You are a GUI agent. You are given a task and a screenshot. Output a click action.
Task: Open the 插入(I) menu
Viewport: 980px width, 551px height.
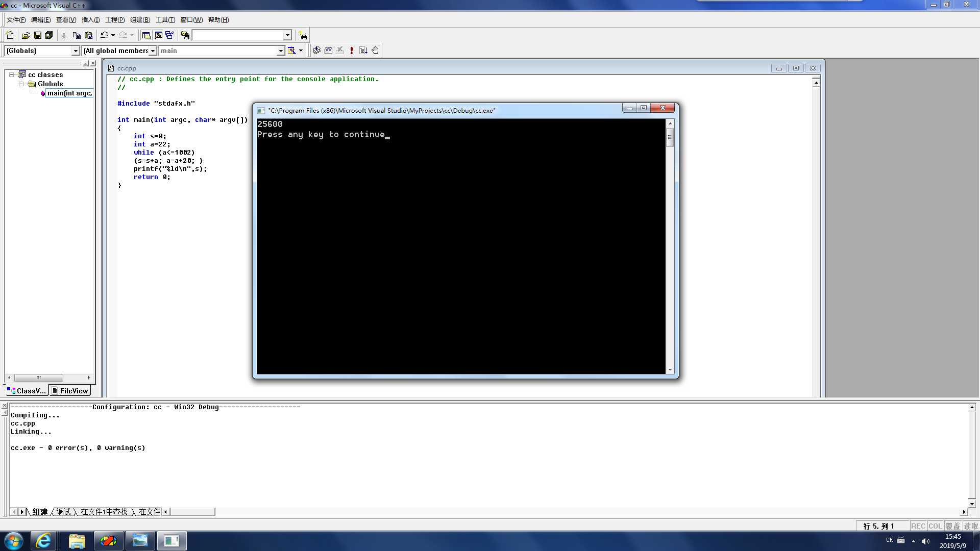point(90,20)
